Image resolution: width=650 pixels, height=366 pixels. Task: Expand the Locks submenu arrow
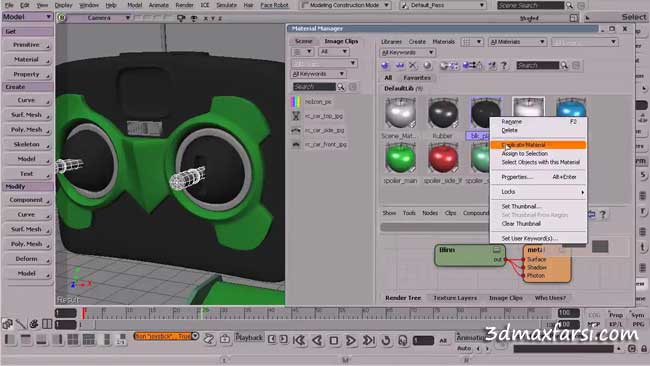pos(582,192)
